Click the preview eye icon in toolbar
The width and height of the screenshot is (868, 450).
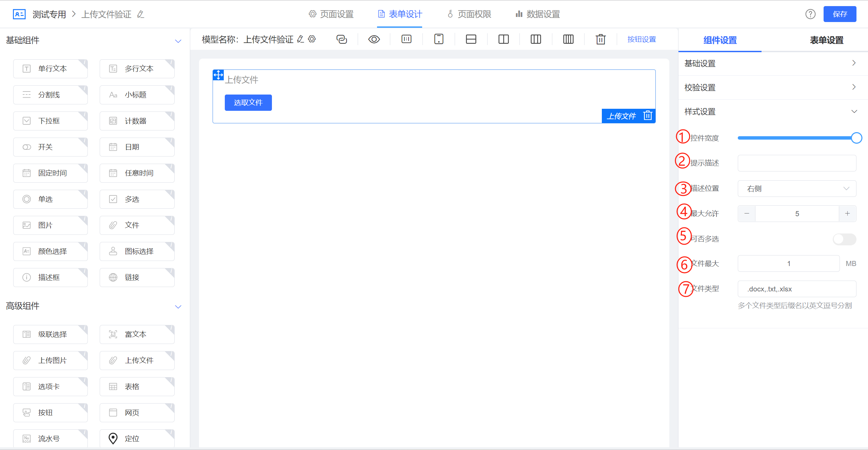click(374, 39)
